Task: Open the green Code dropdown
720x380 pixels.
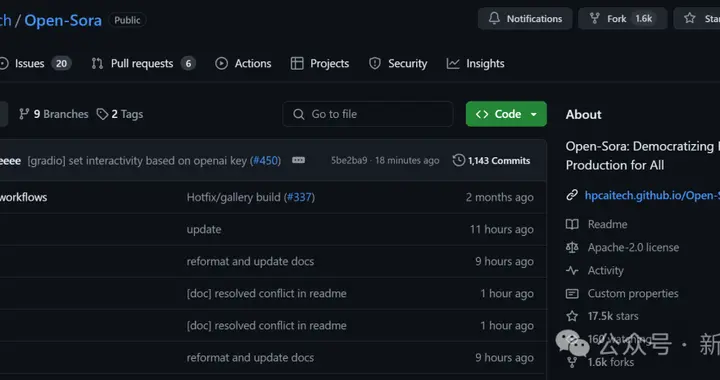Action: (x=506, y=114)
